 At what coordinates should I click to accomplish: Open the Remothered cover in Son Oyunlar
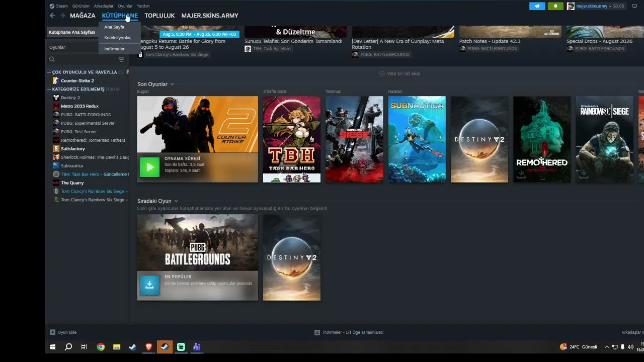tap(542, 139)
